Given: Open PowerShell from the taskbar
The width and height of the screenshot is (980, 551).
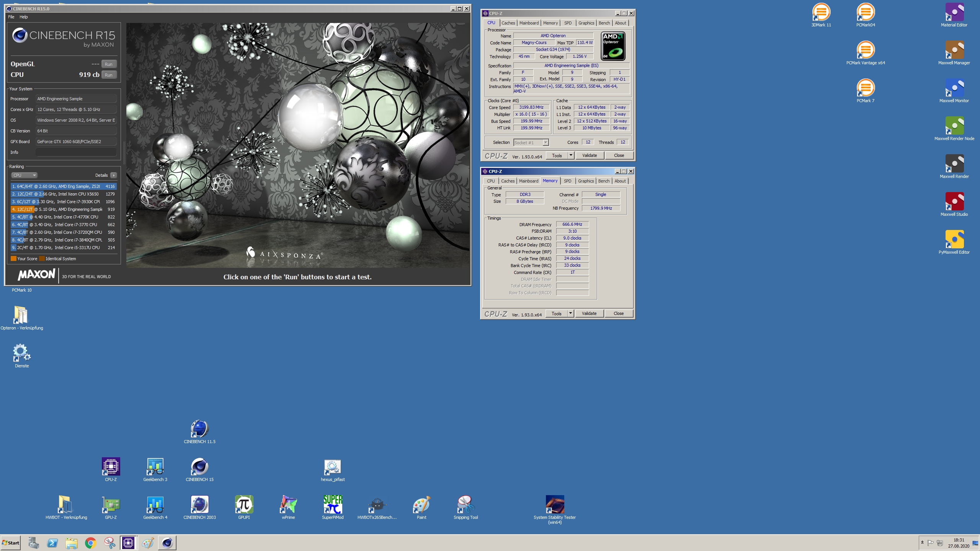Looking at the screenshot, I should click(52, 543).
